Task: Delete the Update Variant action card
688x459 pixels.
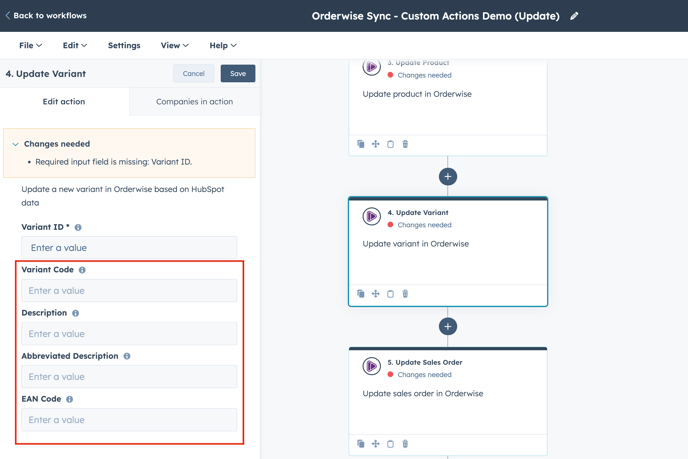Action: coord(405,294)
